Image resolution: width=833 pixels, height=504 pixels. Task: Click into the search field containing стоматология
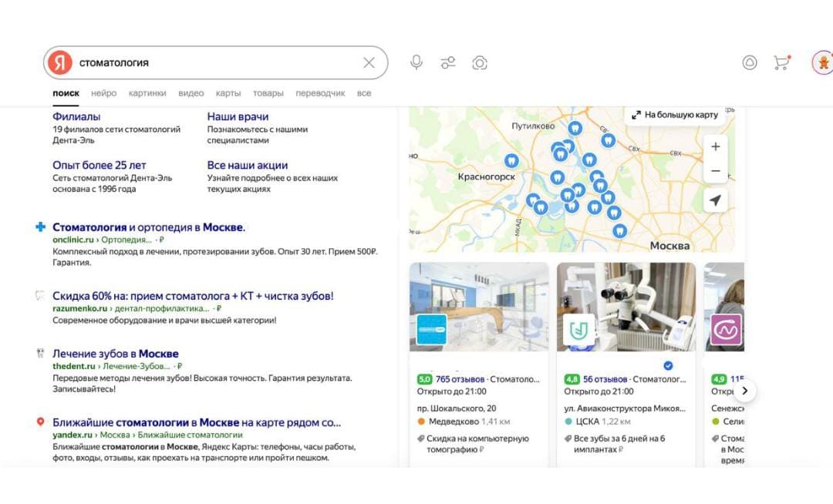point(218,62)
